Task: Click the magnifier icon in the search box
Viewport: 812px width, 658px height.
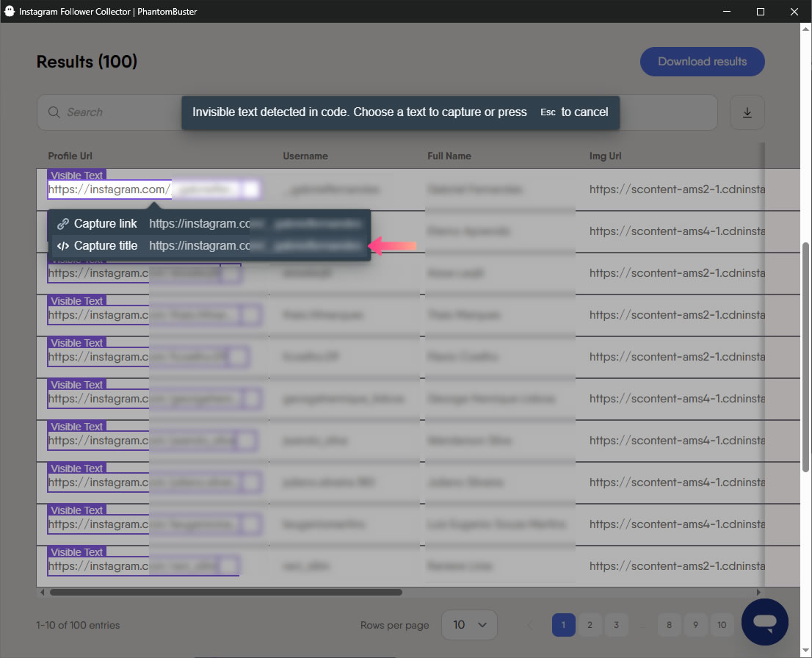Action: point(54,112)
